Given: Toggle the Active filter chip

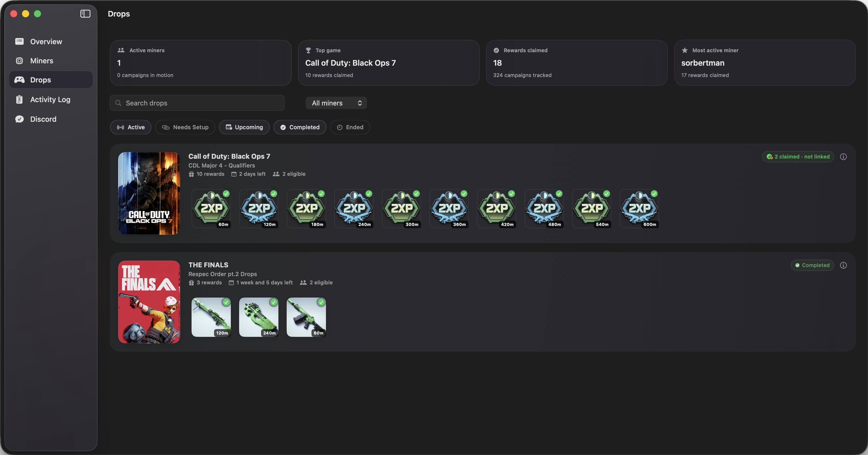Looking at the screenshot, I should (x=131, y=127).
